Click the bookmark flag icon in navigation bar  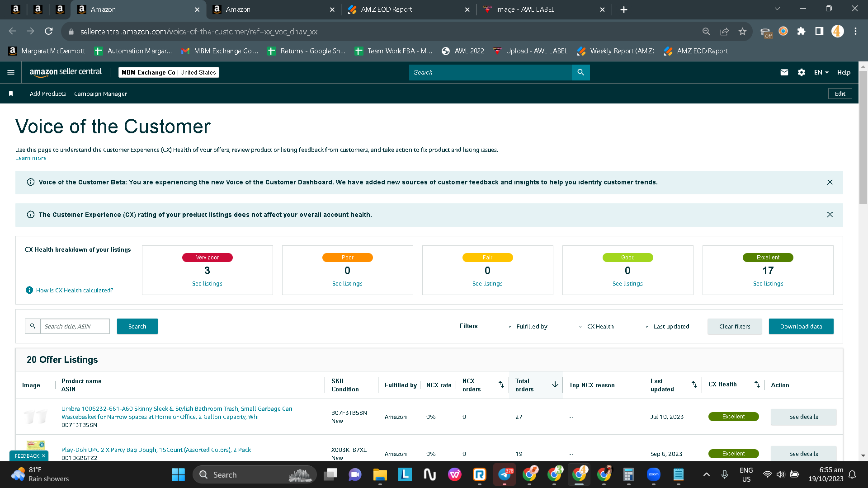coord(11,94)
